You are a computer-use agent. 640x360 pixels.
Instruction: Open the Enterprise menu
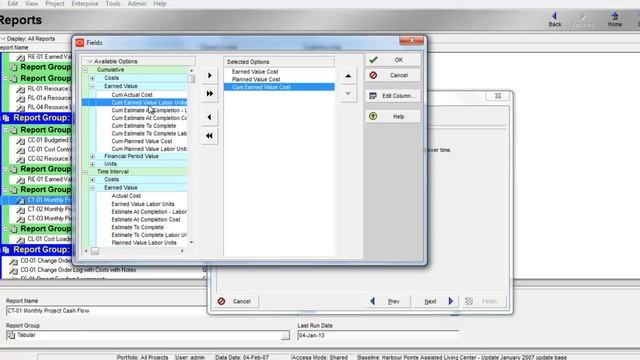pyautogui.click(x=85, y=4)
